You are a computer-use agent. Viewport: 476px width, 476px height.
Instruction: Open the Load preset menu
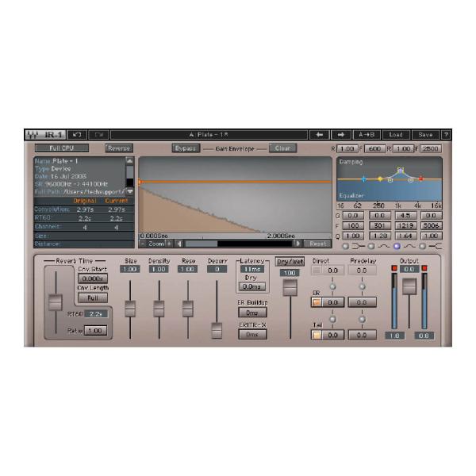396,135
